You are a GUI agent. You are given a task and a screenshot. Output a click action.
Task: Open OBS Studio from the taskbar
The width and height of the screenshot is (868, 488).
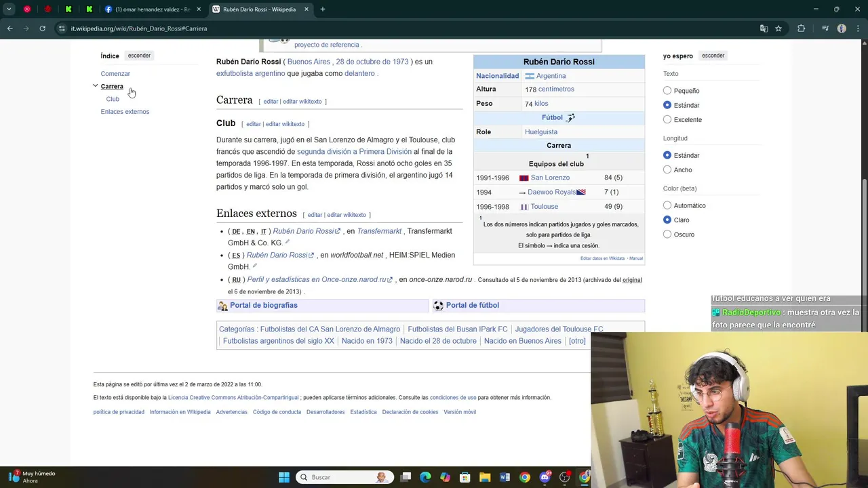click(564, 477)
